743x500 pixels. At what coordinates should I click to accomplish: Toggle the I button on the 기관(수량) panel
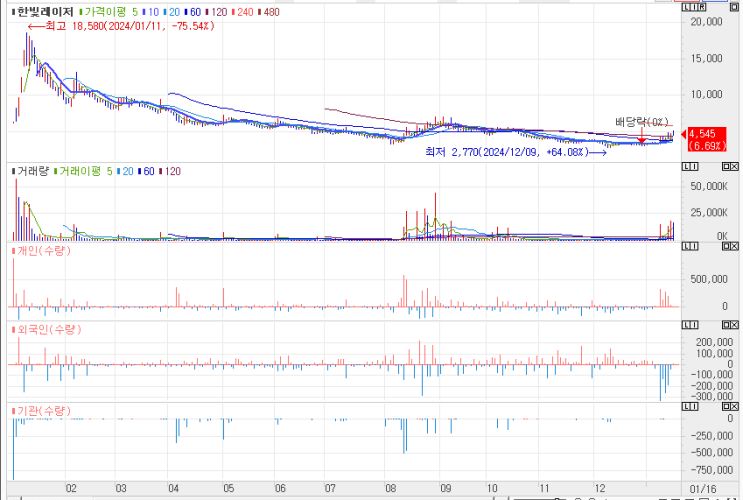[x=694, y=407]
